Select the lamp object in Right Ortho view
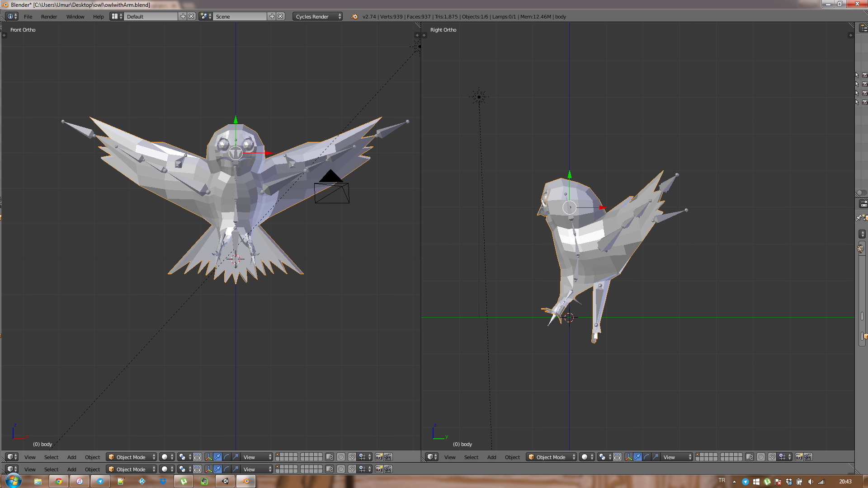The width and height of the screenshot is (868, 488). [479, 97]
